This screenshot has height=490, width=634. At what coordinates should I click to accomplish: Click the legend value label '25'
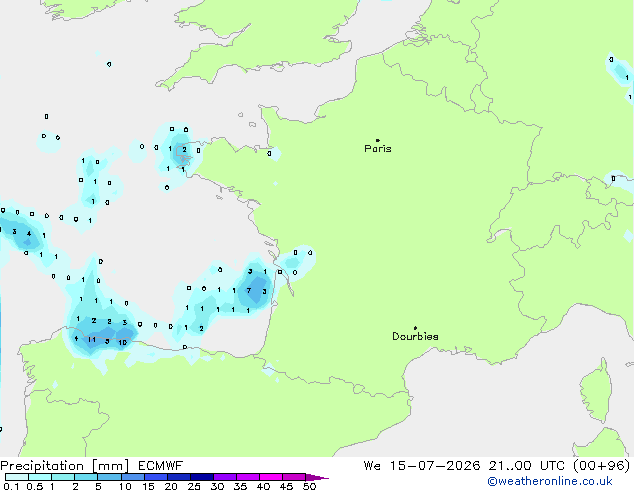coord(194,486)
